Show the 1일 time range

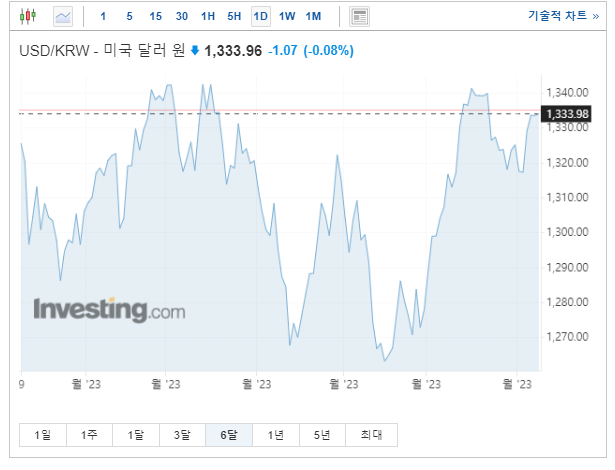pos(43,435)
